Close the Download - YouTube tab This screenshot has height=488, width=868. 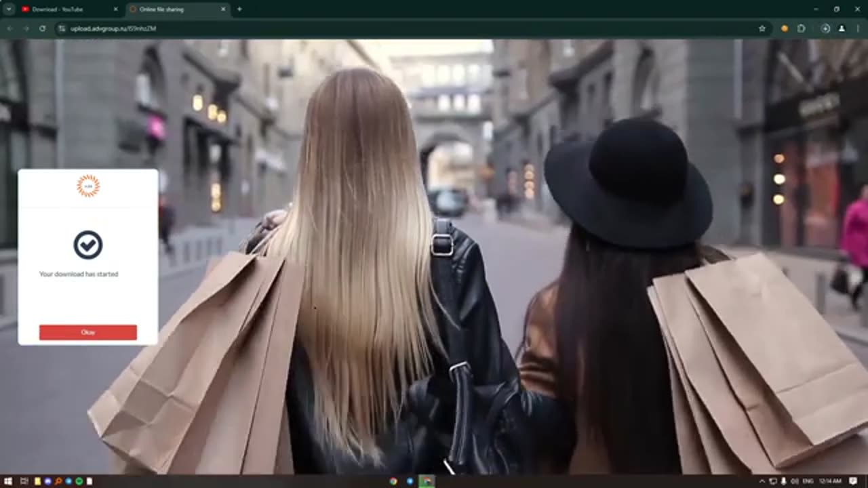pyautogui.click(x=115, y=9)
